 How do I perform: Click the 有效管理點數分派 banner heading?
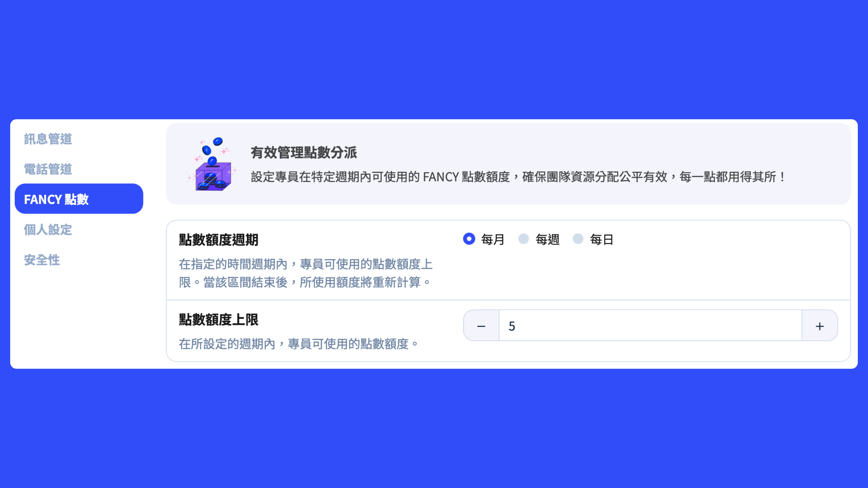coord(304,152)
